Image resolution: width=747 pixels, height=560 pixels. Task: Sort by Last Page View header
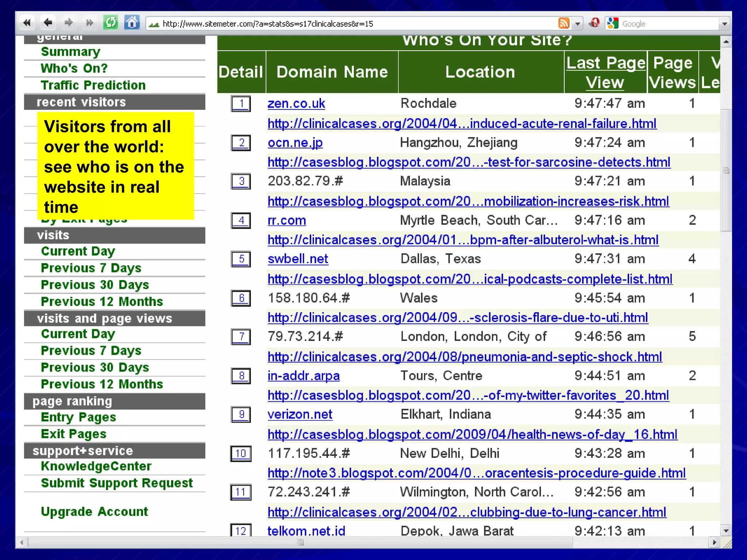pos(605,73)
